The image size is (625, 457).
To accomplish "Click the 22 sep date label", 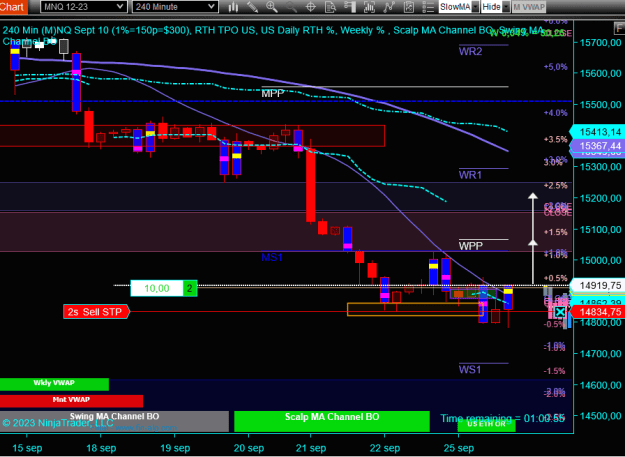I will 384,448.
